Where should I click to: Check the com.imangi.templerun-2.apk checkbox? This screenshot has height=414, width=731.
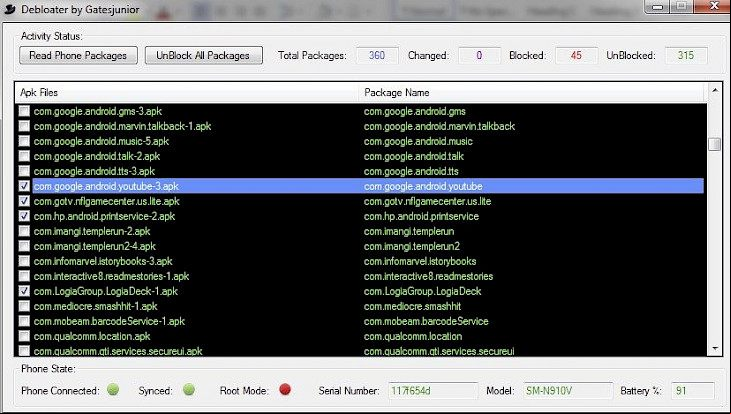[24, 231]
